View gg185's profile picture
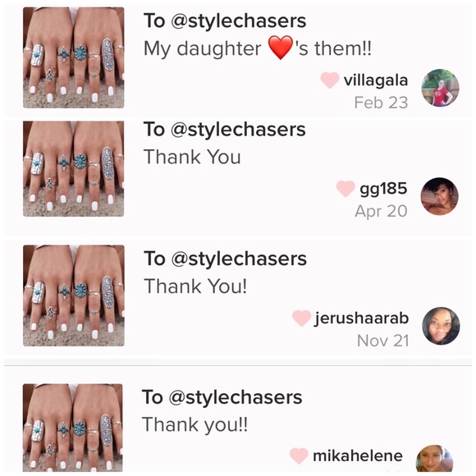The width and height of the screenshot is (476, 476). click(x=439, y=196)
